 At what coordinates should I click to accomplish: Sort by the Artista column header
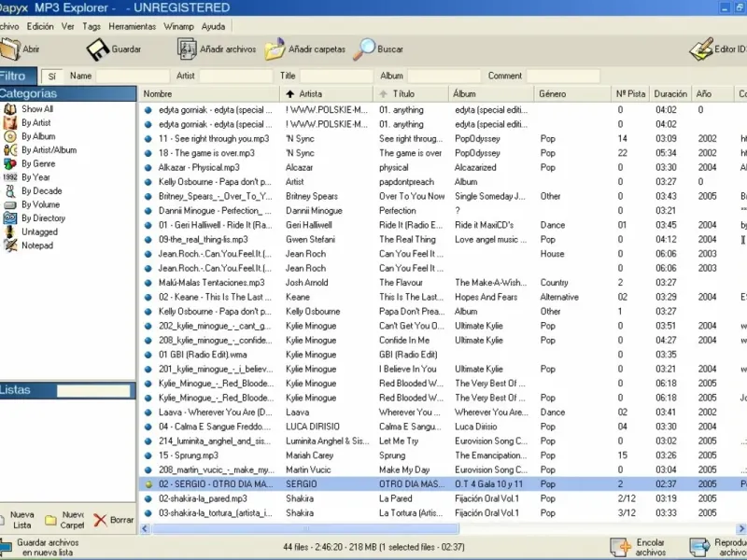point(326,94)
